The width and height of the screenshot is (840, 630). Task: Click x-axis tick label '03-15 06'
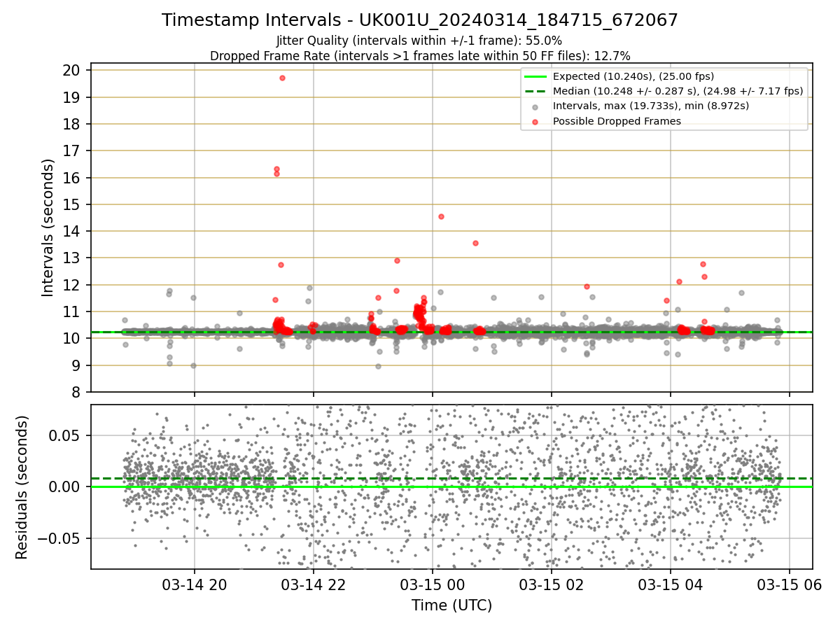pos(790,585)
